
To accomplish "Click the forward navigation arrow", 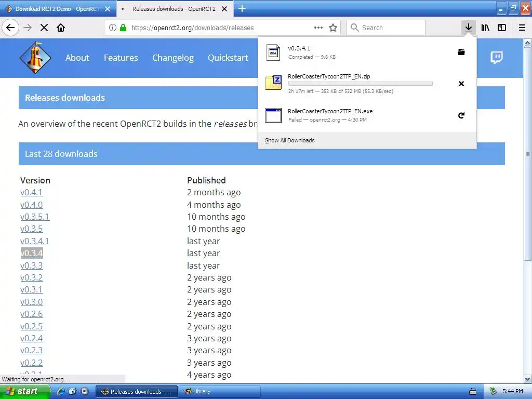I will pyautogui.click(x=28, y=28).
